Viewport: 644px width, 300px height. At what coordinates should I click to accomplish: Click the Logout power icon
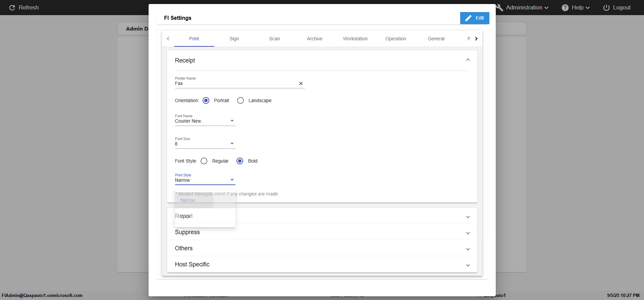[606, 8]
